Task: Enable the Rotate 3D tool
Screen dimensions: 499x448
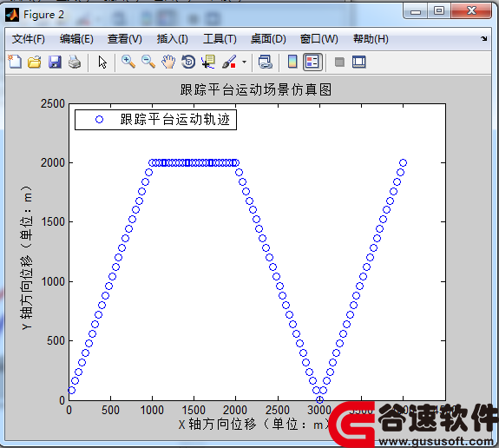Action: (x=188, y=62)
